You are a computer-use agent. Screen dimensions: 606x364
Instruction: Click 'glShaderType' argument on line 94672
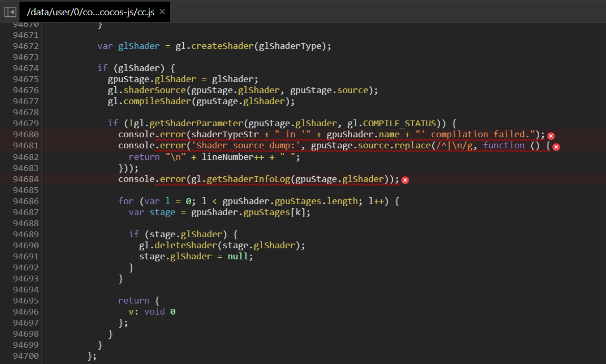point(290,46)
